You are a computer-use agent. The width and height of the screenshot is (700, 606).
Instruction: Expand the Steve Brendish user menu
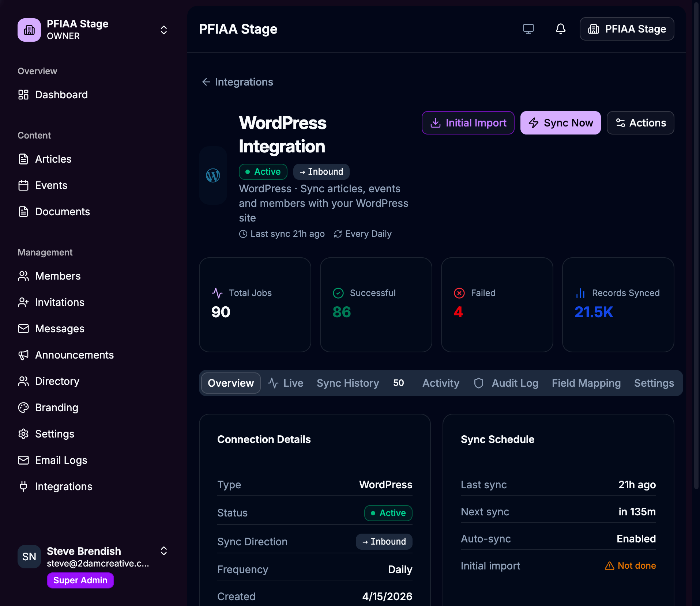[x=164, y=551]
